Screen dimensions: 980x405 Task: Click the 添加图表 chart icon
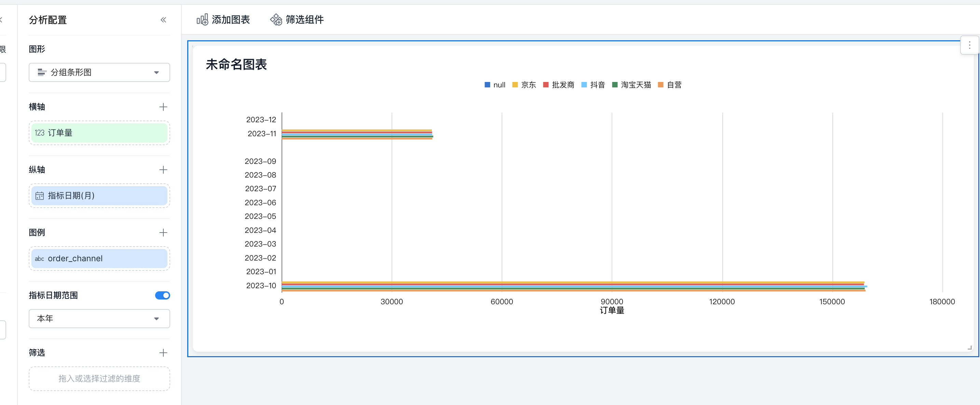click(202, 19)
